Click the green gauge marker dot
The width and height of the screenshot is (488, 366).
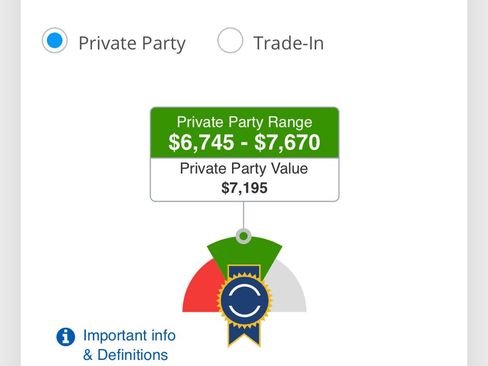244,236
